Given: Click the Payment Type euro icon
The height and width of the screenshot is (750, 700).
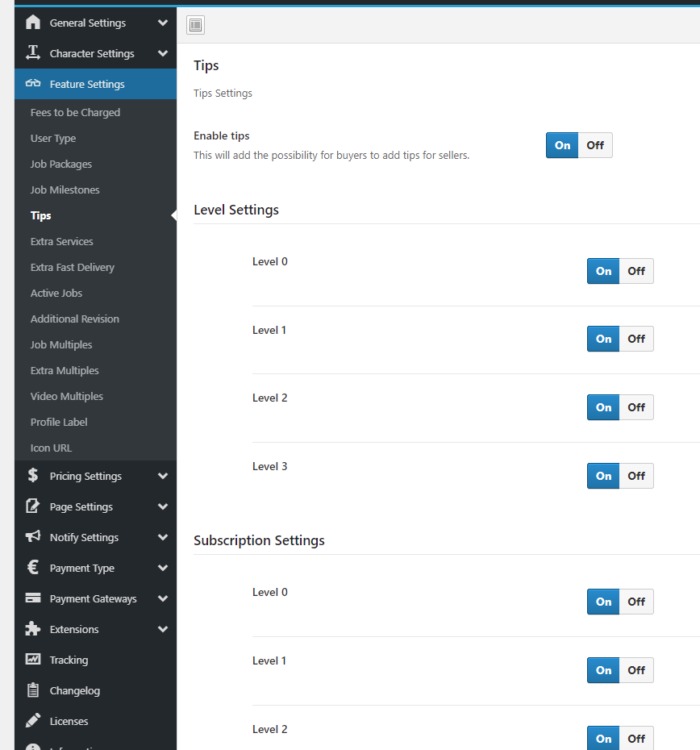Looking at the screenshot, I should click(x=33, y=568).
